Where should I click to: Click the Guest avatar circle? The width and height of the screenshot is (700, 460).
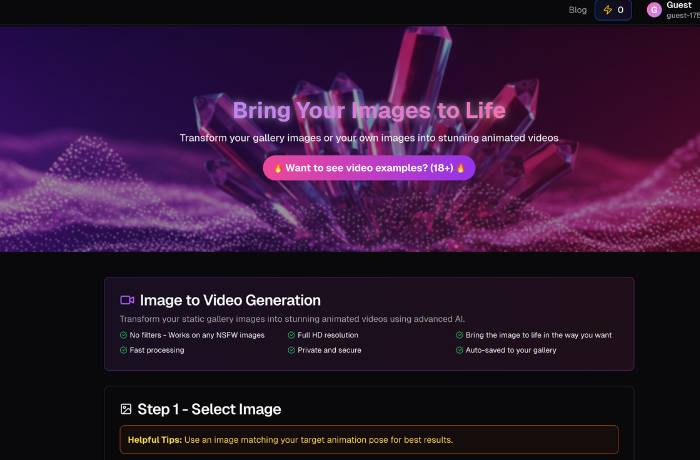click(654, 10)
